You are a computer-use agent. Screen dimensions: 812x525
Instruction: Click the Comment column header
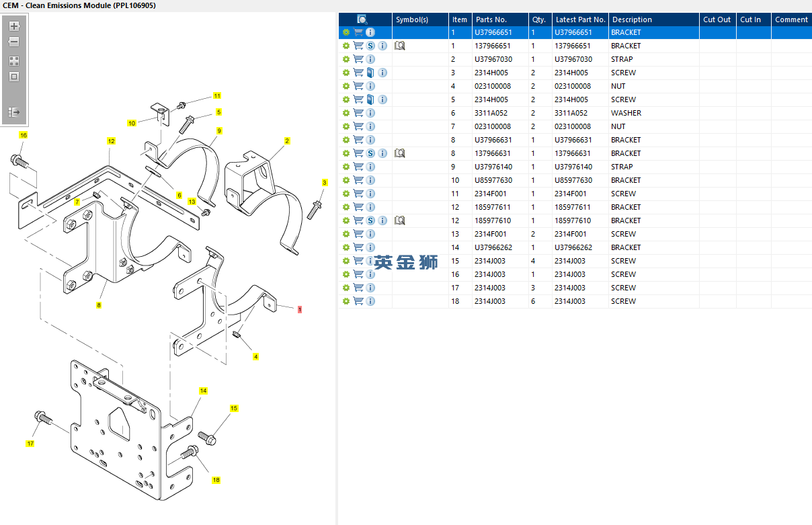(791, 19)
